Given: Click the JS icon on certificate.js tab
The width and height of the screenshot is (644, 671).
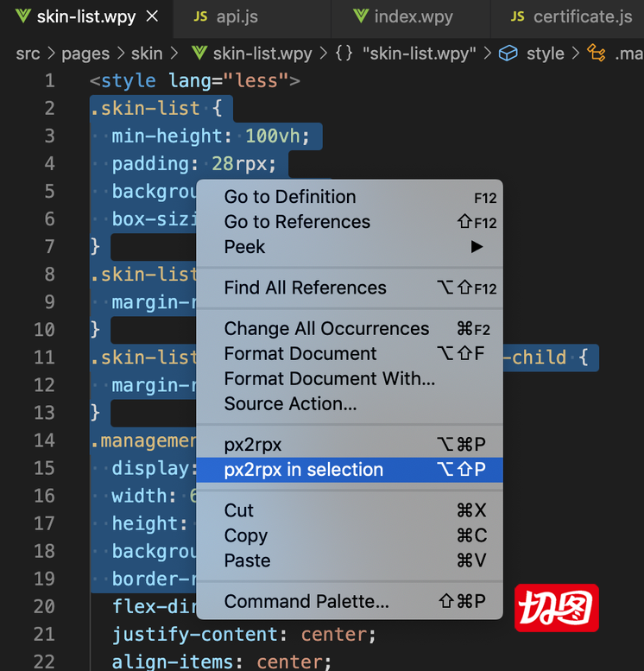Looking at the screenshot, I should coord(518,17).
